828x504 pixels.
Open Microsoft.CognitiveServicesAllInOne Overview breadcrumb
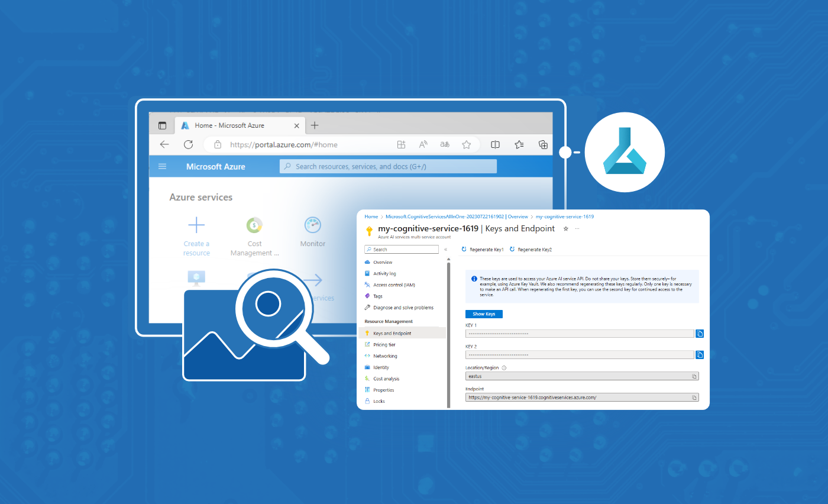(x=457, y=217)
